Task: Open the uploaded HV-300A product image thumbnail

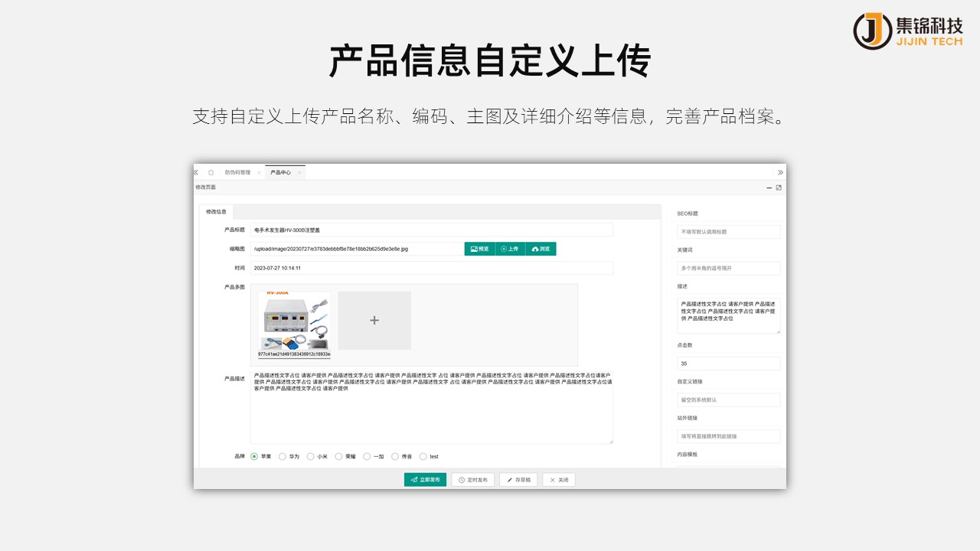Action: [x=295, y=321]
